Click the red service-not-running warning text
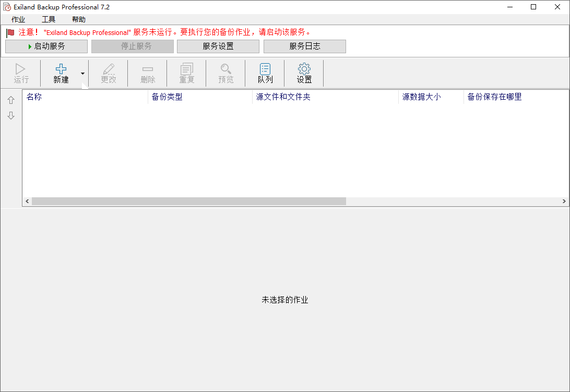This screenshot has width=570, height=392. point(165,32)
